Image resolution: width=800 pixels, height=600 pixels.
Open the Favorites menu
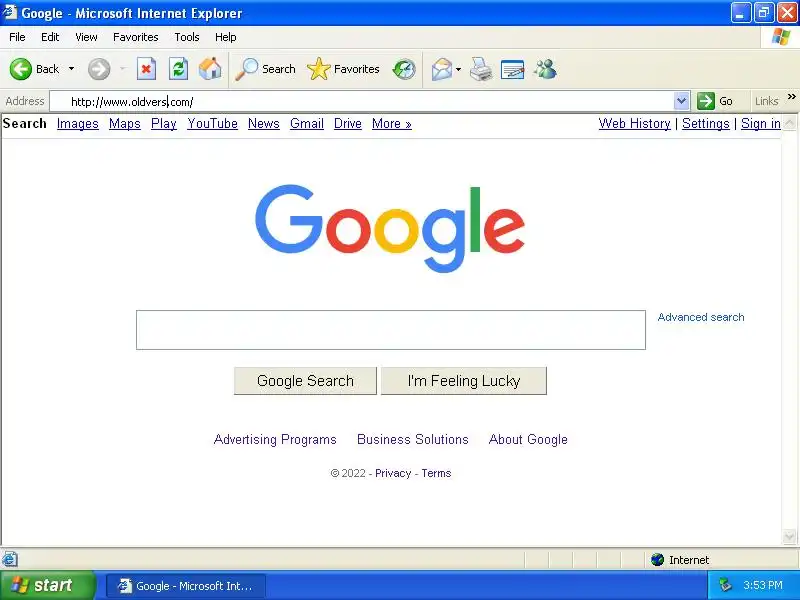pos(136,37)
